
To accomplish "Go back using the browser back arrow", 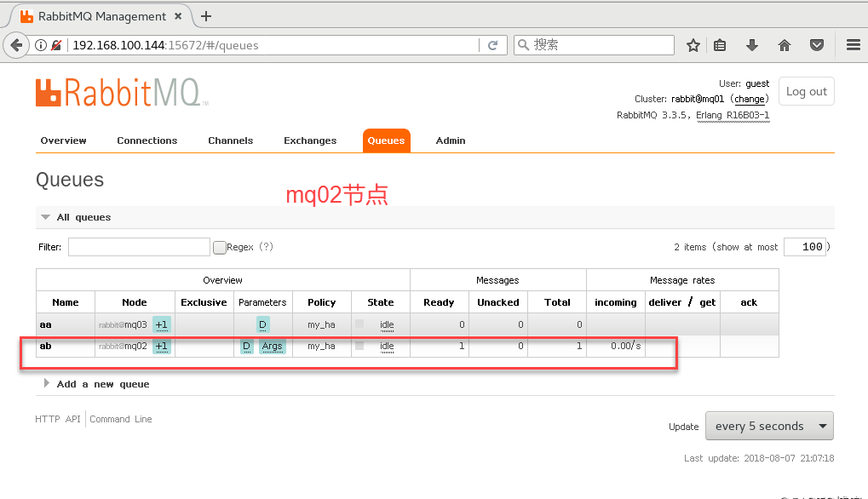I will (16, 45).
